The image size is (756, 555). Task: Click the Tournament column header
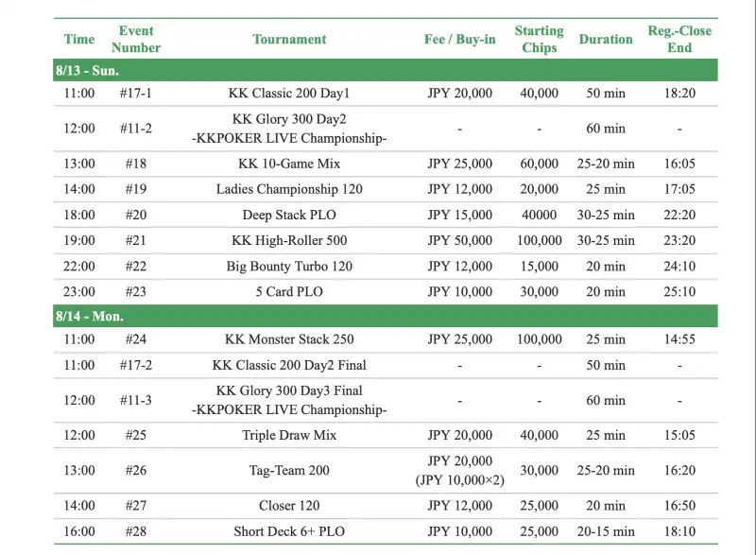(x=289, y=39)
